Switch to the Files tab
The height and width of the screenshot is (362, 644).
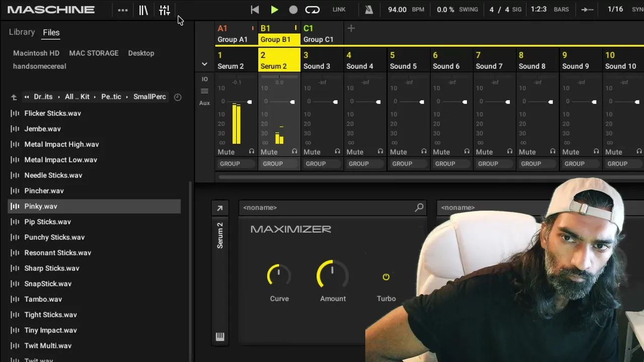pos(51,32)
